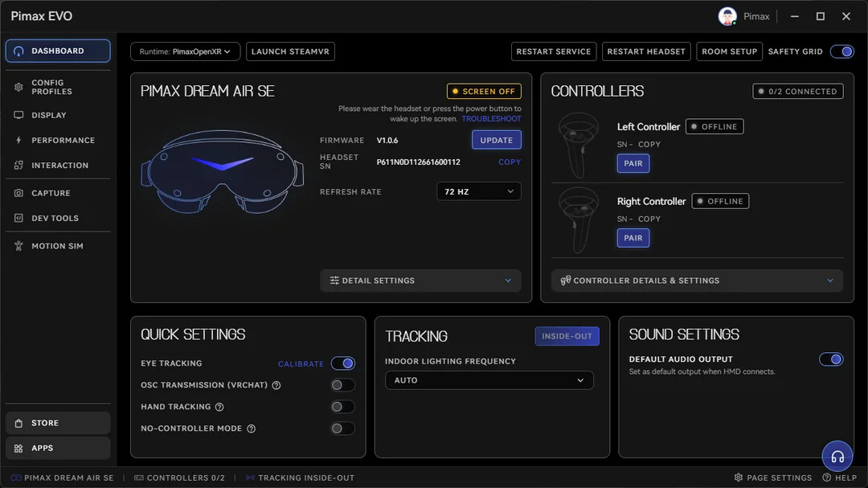
Task: Copy the Right Controller SN
Action: coord(649,219)
